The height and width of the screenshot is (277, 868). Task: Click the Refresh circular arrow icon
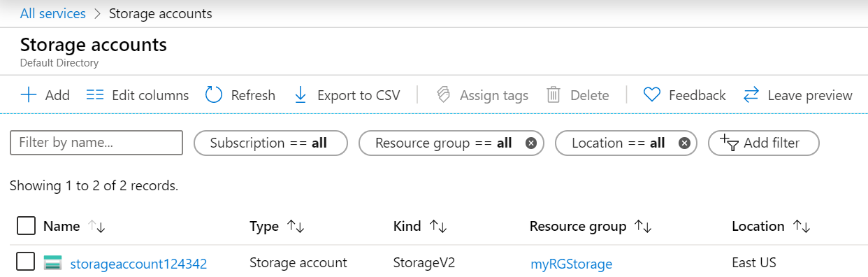pos(214,95)
